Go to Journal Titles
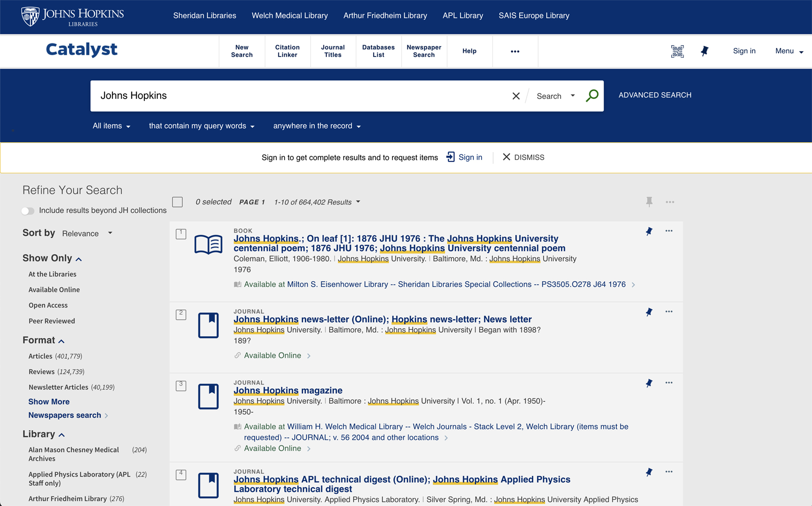The width and height of the screenshot is (812, 506). pos(333,51)
